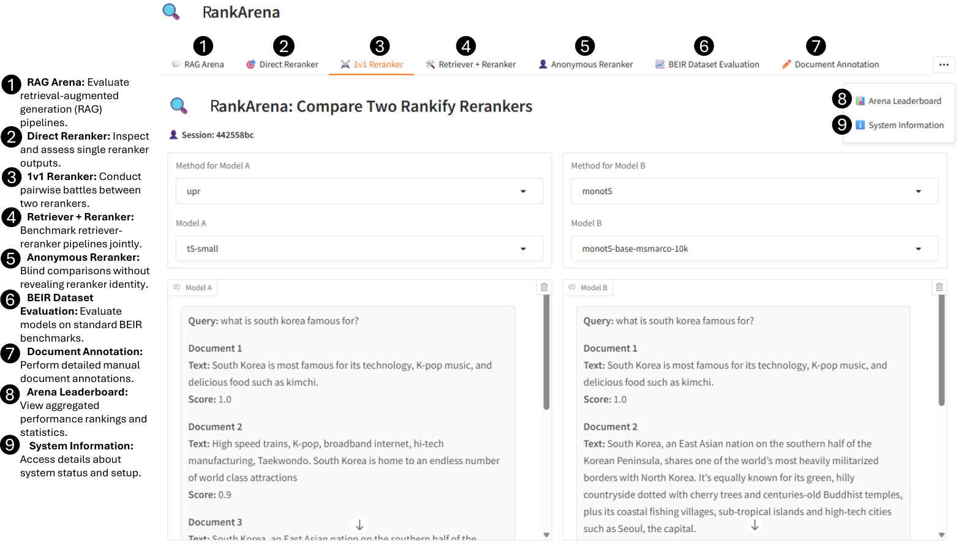Viewport: 980px width, 551px height.
Task: Click the scroll-down arrow in Model A panel
Action: 360,525
